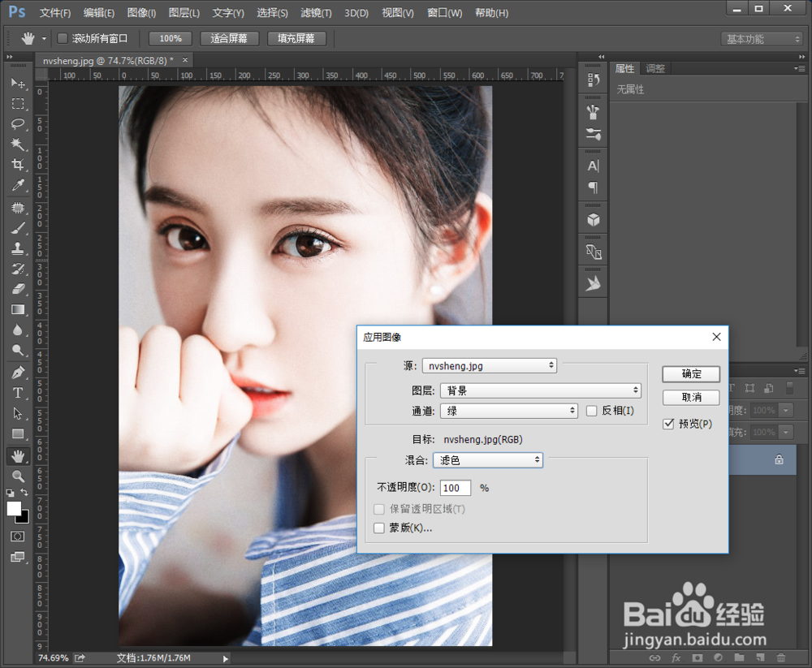812x668 pixels.
Task: Enable the Invert checkbox
Action: click(591, 412)
